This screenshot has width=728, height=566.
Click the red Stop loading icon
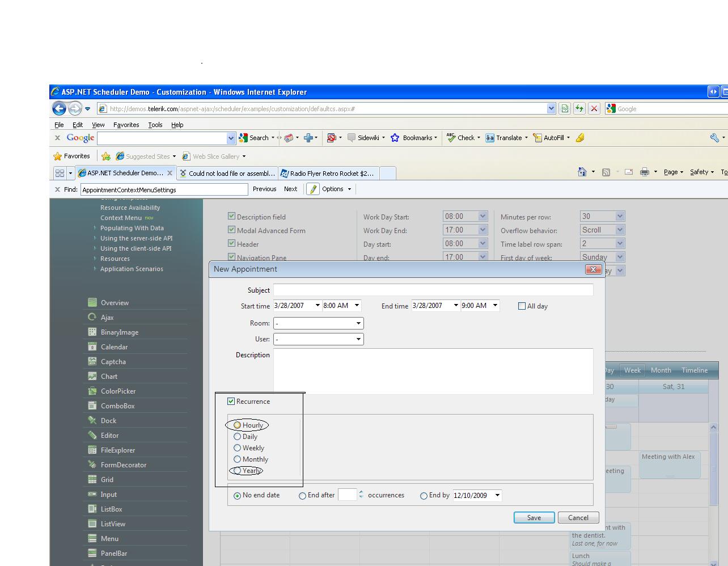click(x=594, y=108)
